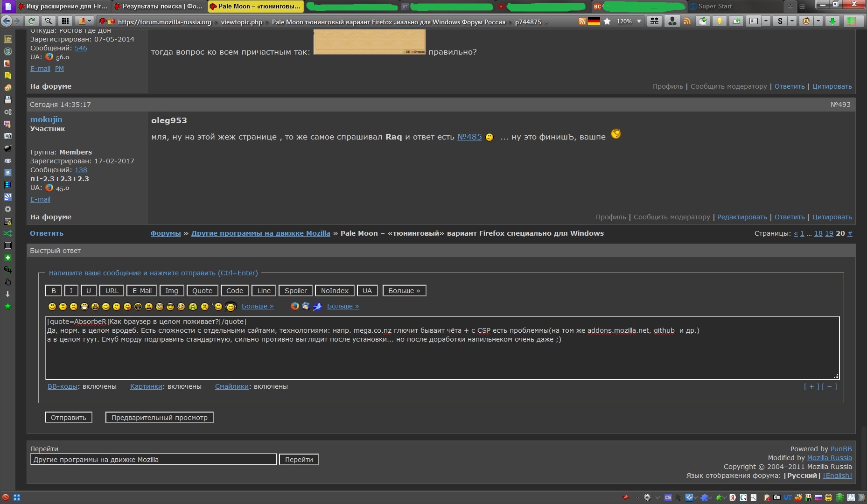
Task: Reload the page with the refresh icon
Action: [31, 21]
